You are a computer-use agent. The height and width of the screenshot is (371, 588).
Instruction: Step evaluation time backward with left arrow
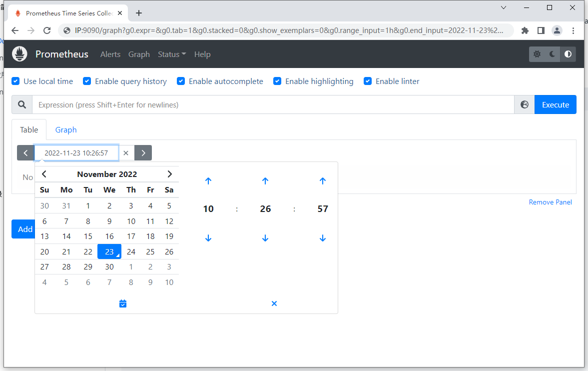click(25, 153)
